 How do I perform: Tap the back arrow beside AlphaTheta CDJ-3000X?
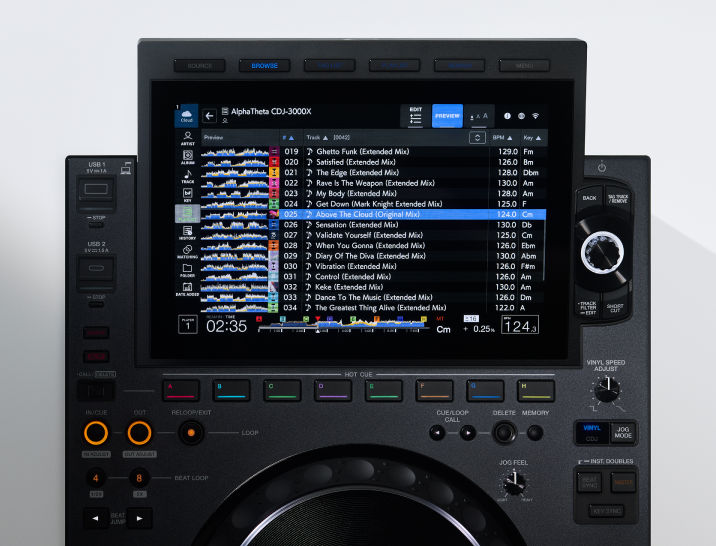click(x=209, y=116)
